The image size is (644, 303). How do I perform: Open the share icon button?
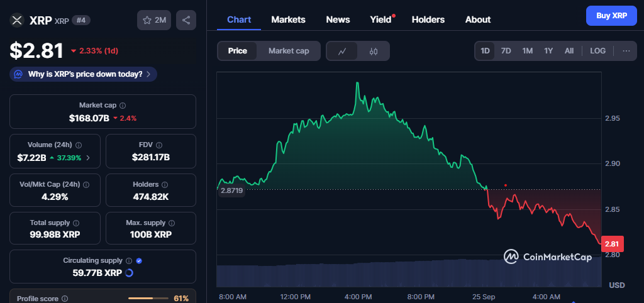(186, 20)
